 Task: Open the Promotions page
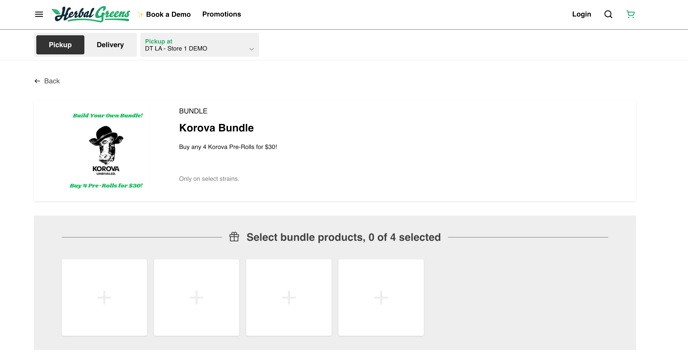[222, 14]
